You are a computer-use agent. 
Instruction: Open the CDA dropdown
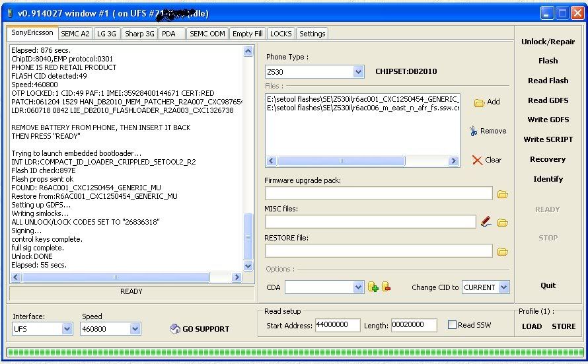click(x=358, y=287)
